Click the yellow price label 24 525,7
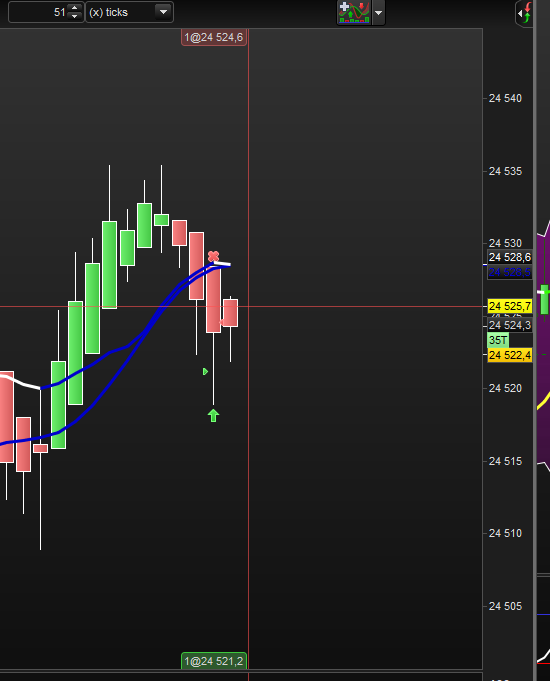 510,306
